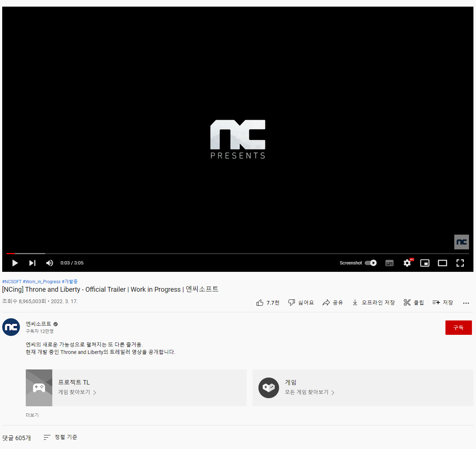Open the 엔씨소프트 channel name link
This screenshot has height=449, width=476.
[x=38, y=324]
